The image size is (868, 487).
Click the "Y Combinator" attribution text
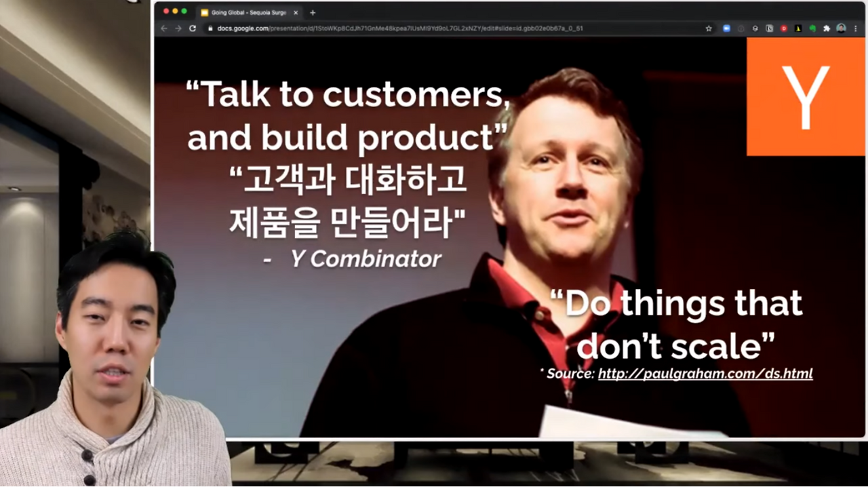(x=366, y=258)
